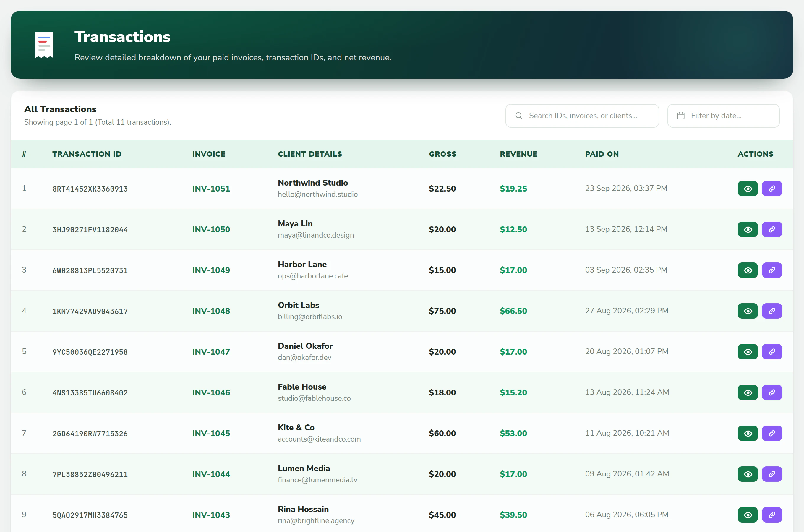Click the Client Details column header
Screen dimensions: 804x532
[x=310, y=154]
